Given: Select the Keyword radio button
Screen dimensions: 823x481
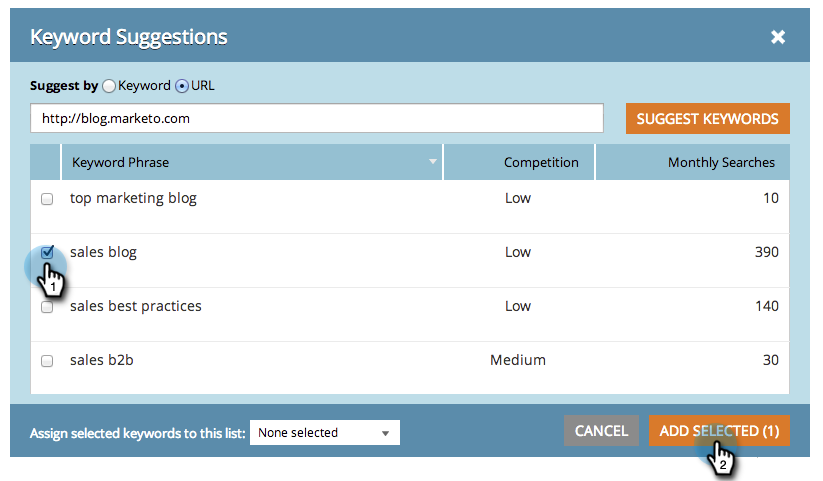Looking at the screenshot, I should tap(109, 86).
